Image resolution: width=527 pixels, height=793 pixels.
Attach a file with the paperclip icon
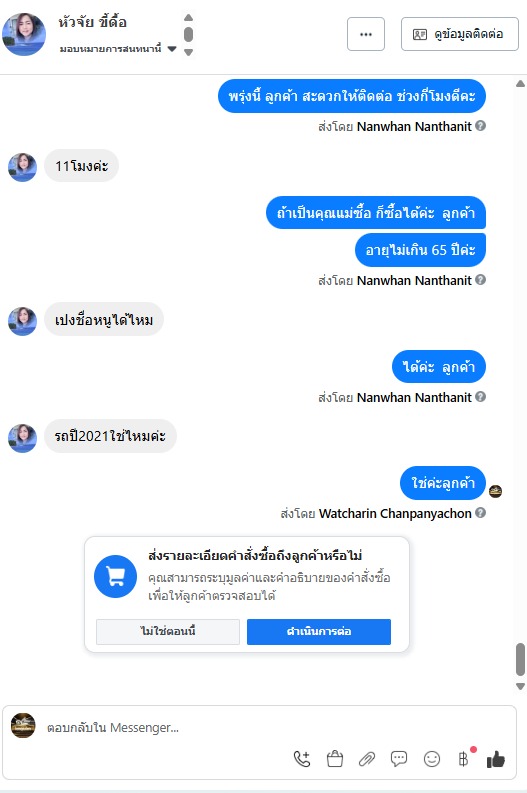[367, 759]
